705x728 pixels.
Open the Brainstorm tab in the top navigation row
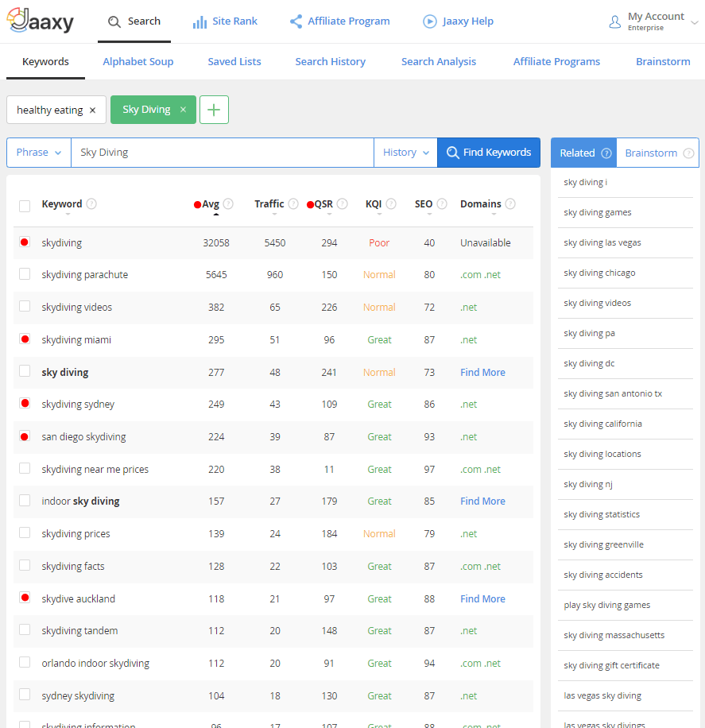(663, 62)
